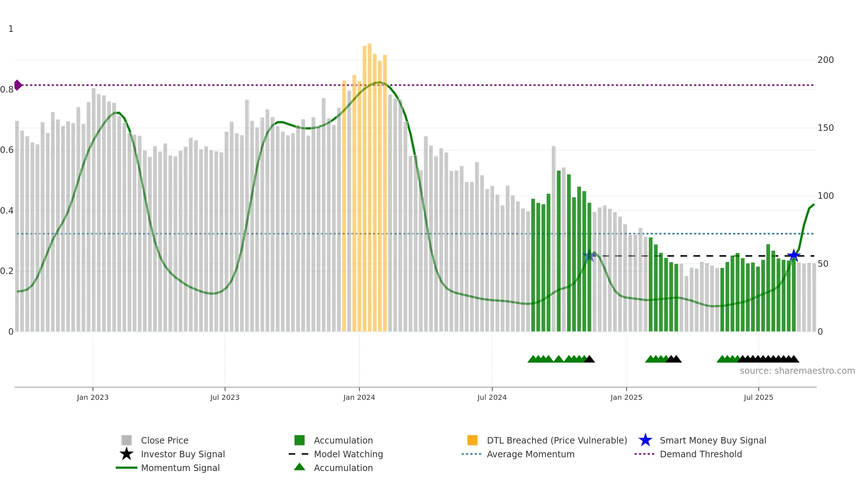This screenshot has height=488, width=868.
Task: Toggle Average Momentum legend label
Action: pyautogui.click(x=531, y=454)
